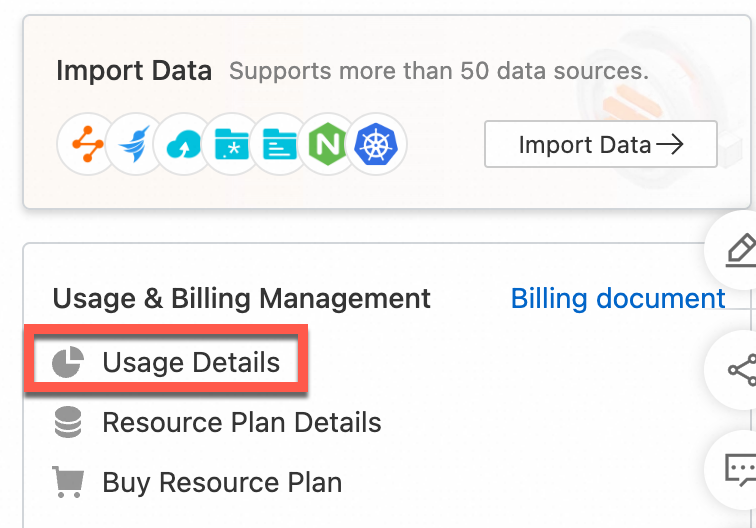Open the Buy Resource Plan entry
Screen dimensions: 756x528
click(222, 482)
